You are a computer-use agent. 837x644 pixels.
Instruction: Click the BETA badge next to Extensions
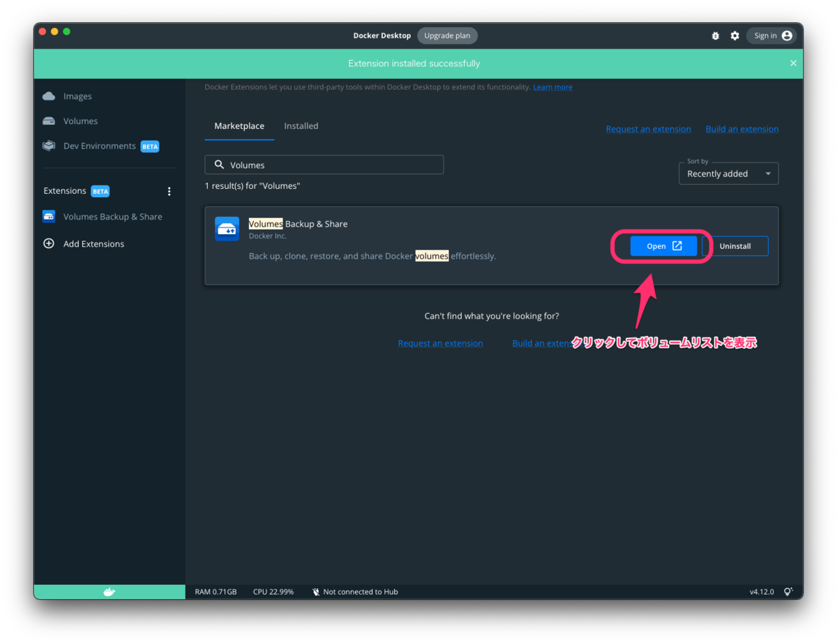tap(100, 191)
